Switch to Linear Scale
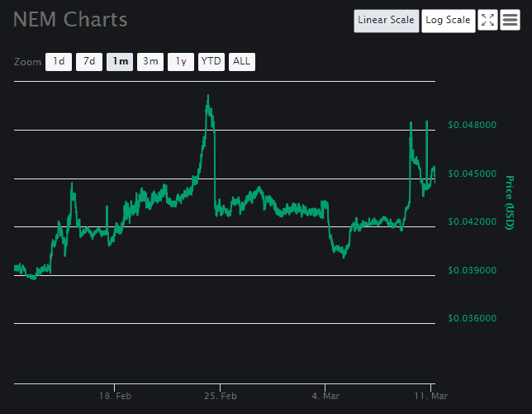 click(386, 21)
